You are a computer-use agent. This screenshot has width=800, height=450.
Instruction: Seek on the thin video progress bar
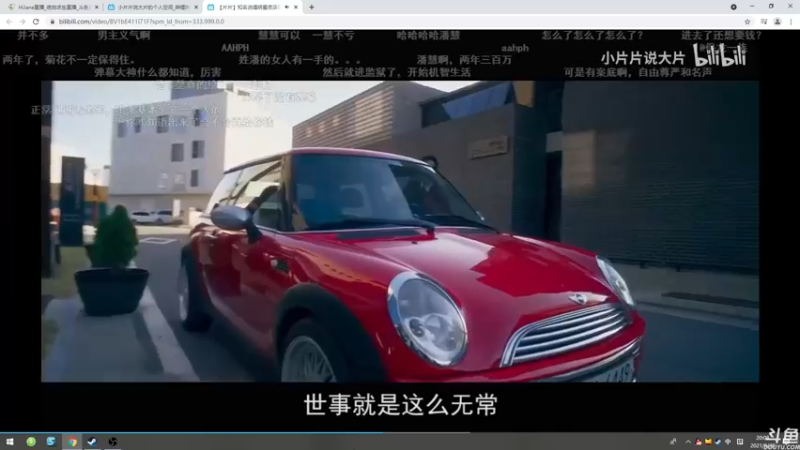coord(400,433)
